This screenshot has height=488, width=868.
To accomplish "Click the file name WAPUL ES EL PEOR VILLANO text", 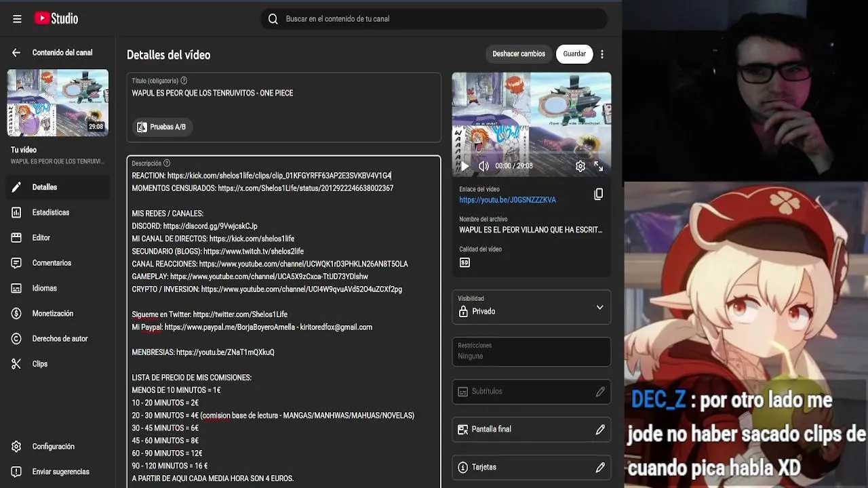I will coord(531,230).
